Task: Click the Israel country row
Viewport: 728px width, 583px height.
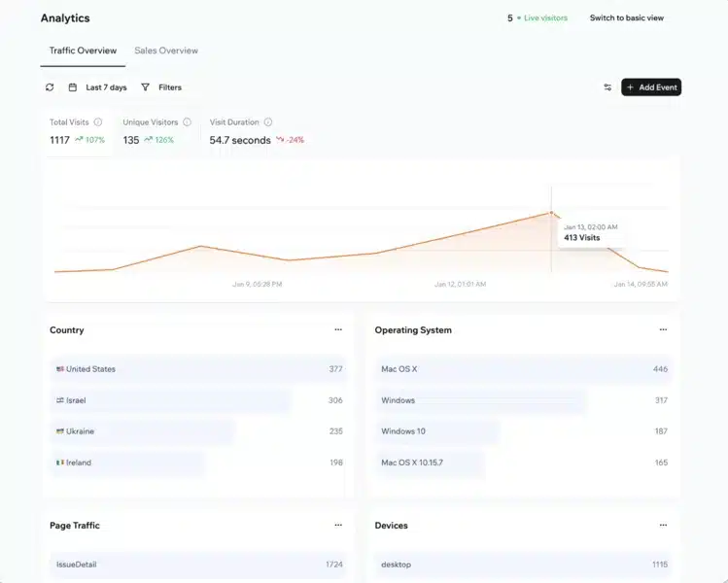Action: coord(198,400)
